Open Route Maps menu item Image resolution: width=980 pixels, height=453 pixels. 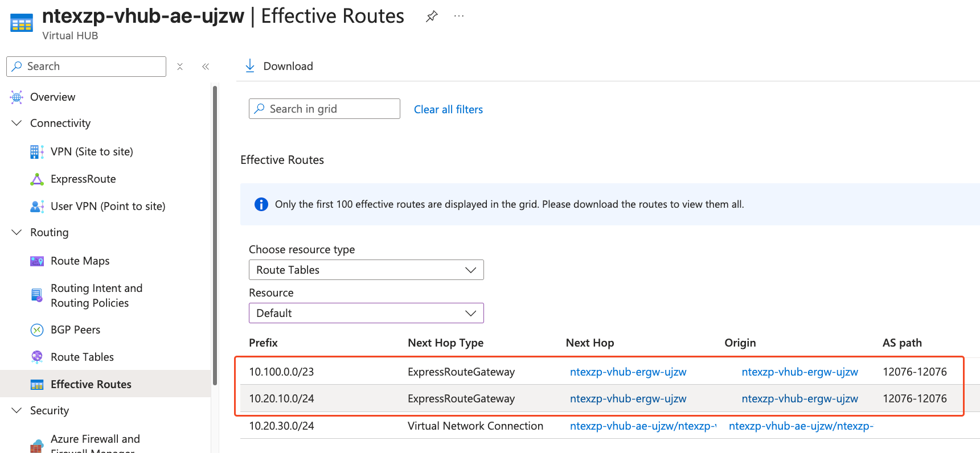pyautogui.click(x=80, y=261)
